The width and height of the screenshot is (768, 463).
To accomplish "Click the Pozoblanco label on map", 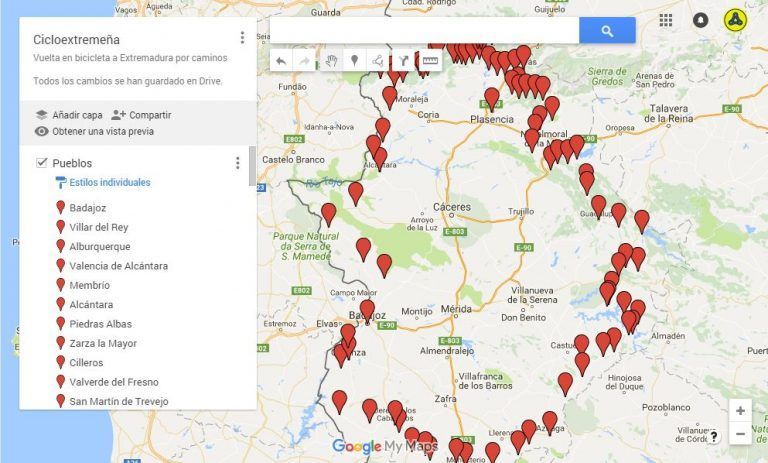I will point(666,407).
